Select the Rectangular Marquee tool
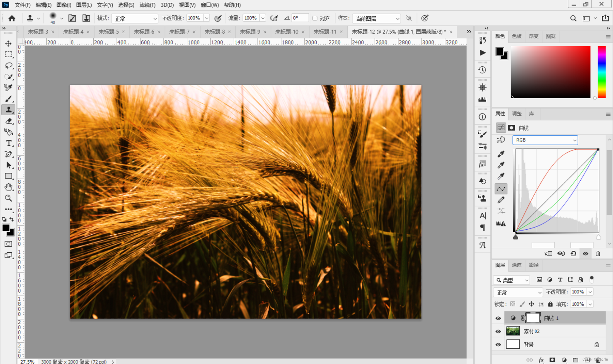The width and height of the screenshot is (613, 364). pyautogui.click(x=9, y=54)
